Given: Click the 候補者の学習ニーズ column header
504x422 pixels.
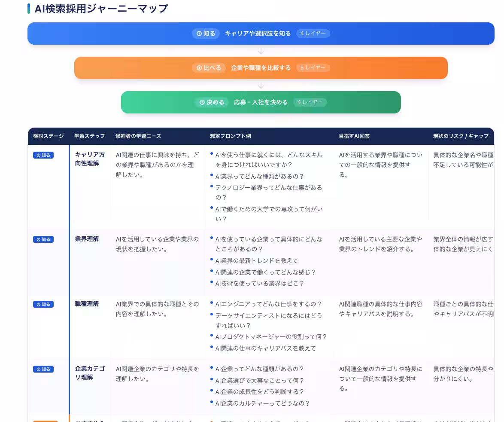Looking at the screenshot, I should coord(138,136).
